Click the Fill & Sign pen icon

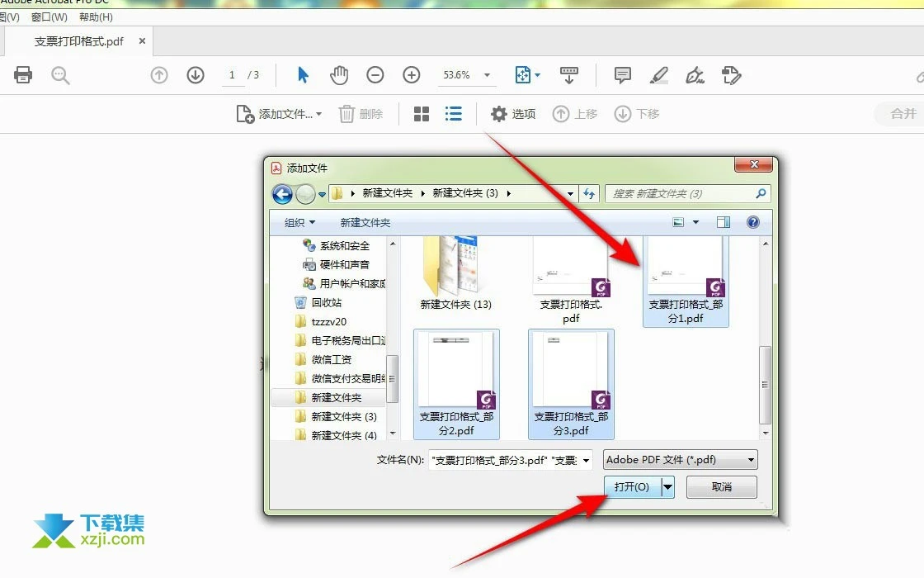tap(732, 74)
